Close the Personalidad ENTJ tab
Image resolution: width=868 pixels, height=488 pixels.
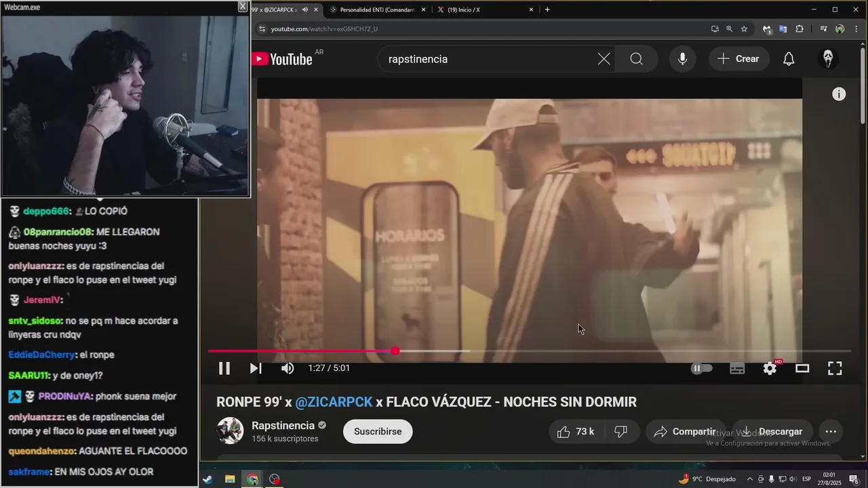[x=424, y=9]
